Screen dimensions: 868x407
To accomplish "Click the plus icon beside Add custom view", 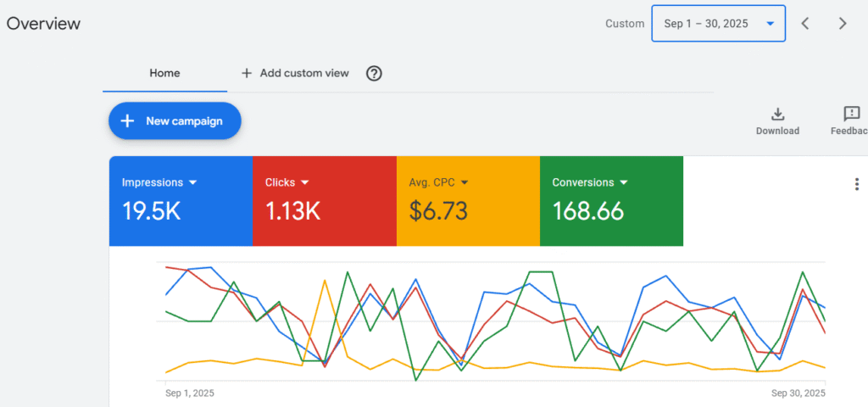I will [x=247, y=73].
